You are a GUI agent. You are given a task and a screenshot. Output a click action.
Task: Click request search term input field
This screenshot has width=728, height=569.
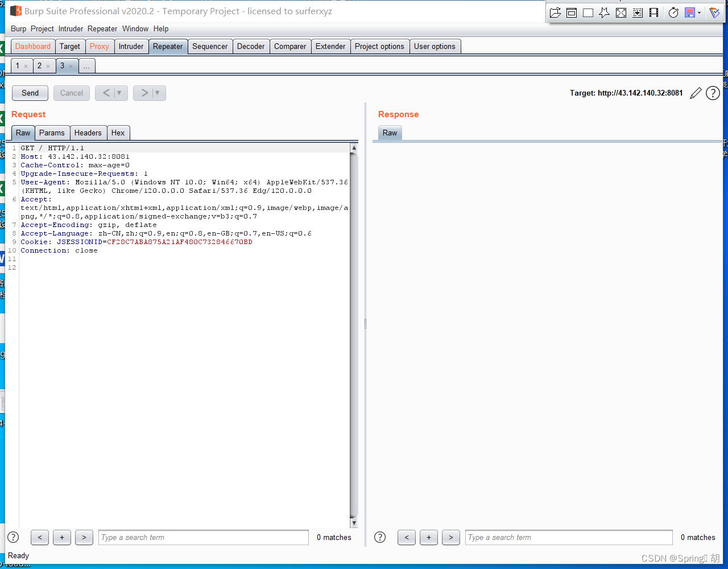pyautogui.click(x=203, y=537)
